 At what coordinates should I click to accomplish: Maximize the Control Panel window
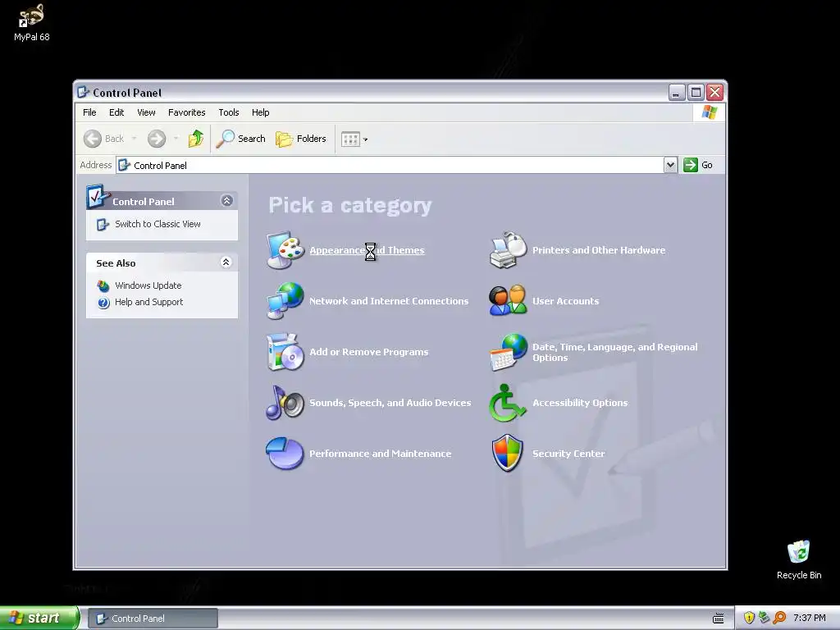[x=696, y=93]
